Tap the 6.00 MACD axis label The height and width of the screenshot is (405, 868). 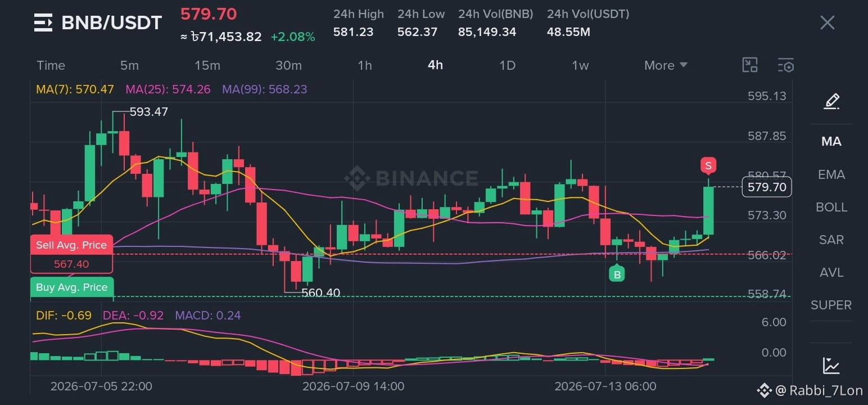coord(774,322)
